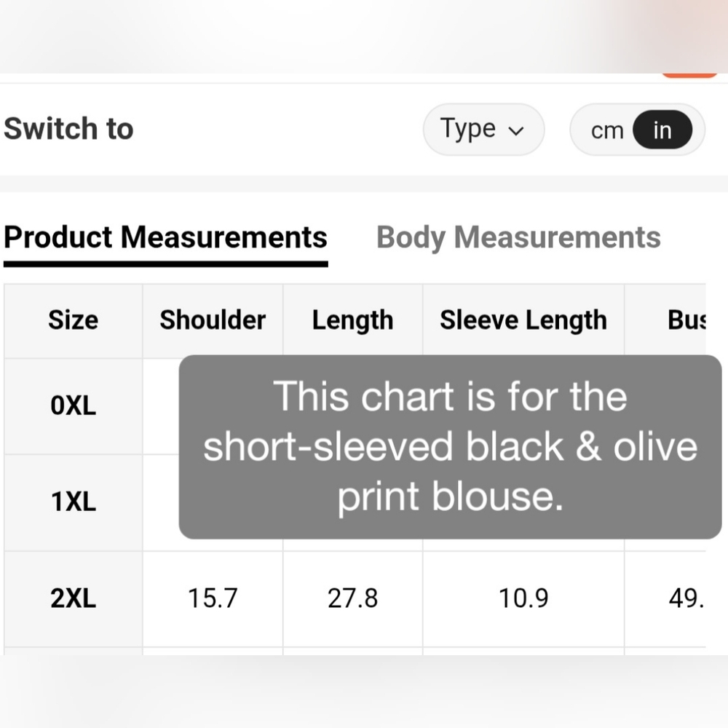Click the partially visible Bust header

coord(687,320)
